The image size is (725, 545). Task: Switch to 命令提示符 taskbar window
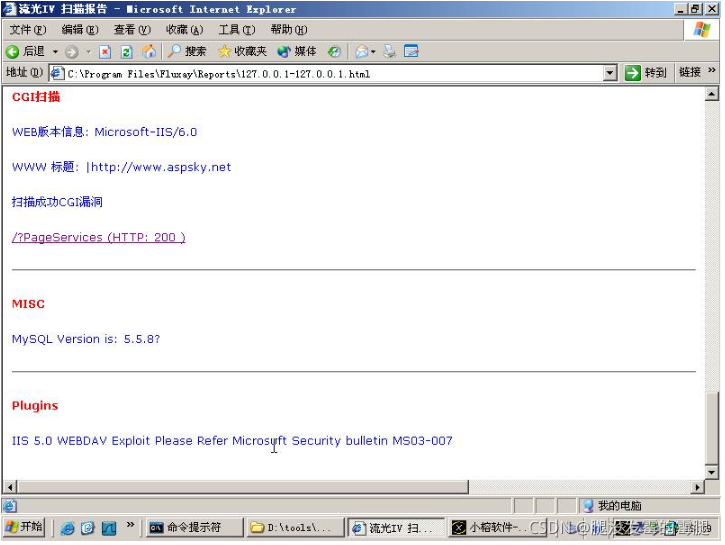(x=194, y=527)
